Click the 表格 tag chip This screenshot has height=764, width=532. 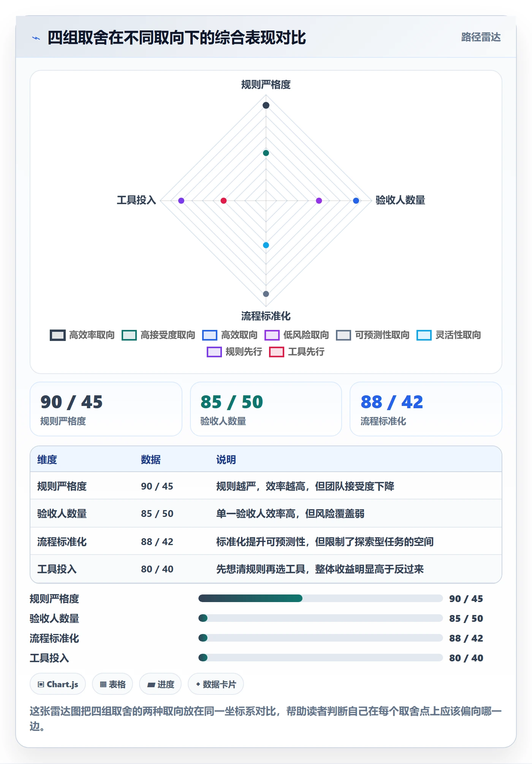[x=112, y=684]
